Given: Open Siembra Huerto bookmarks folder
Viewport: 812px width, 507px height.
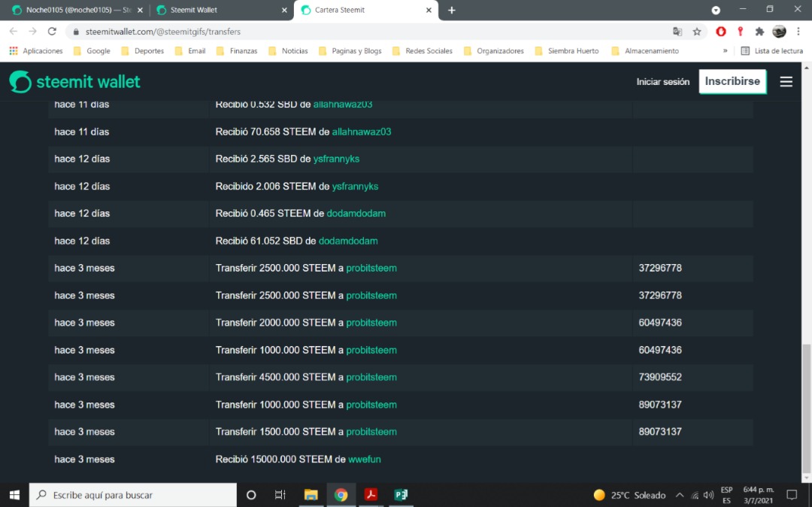Looking at the screenshot, I should 567,50.
